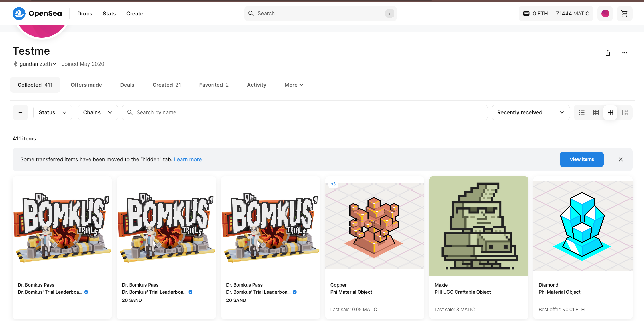Switch to list view

point(582,112)
